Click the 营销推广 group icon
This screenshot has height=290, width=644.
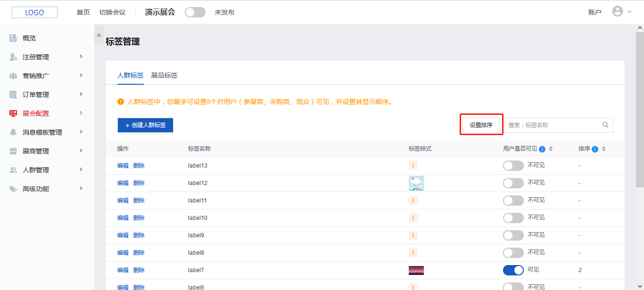click(x=13, y=76)
